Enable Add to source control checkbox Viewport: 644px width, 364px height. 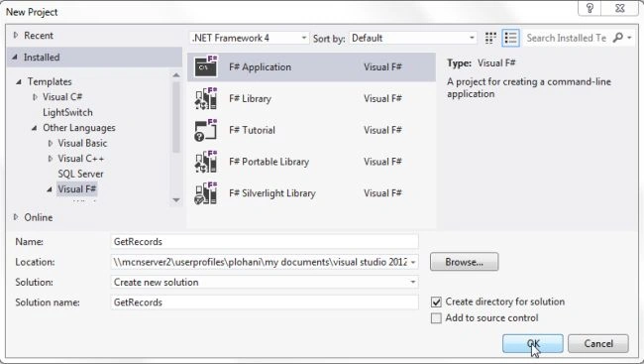coord(436,318)
